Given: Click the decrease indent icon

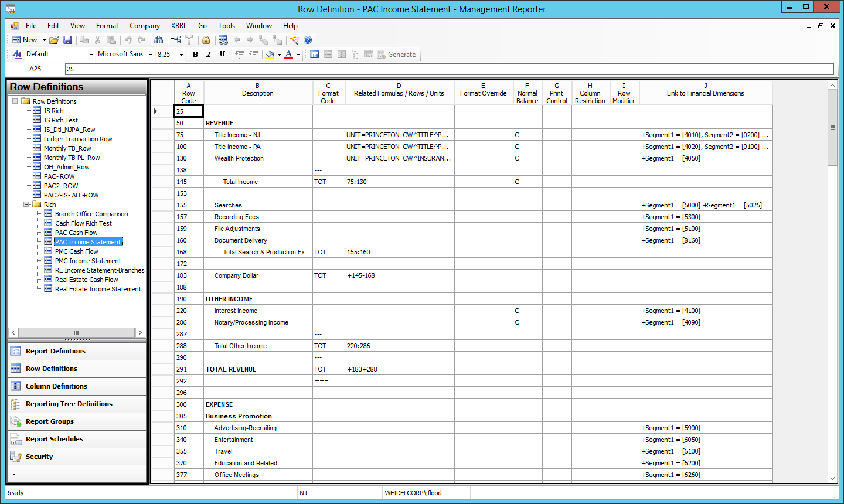Looking at the screenshot, I should point(240,55).
